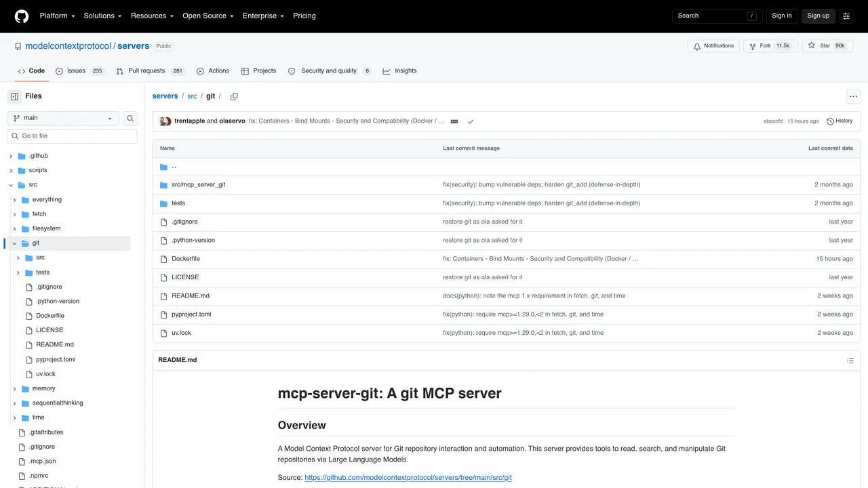Collapse the top-level src folder chevron
Image resolution: width=868 pixels, height=488 pixels.
pyautogui.click(x=11, y=185)
